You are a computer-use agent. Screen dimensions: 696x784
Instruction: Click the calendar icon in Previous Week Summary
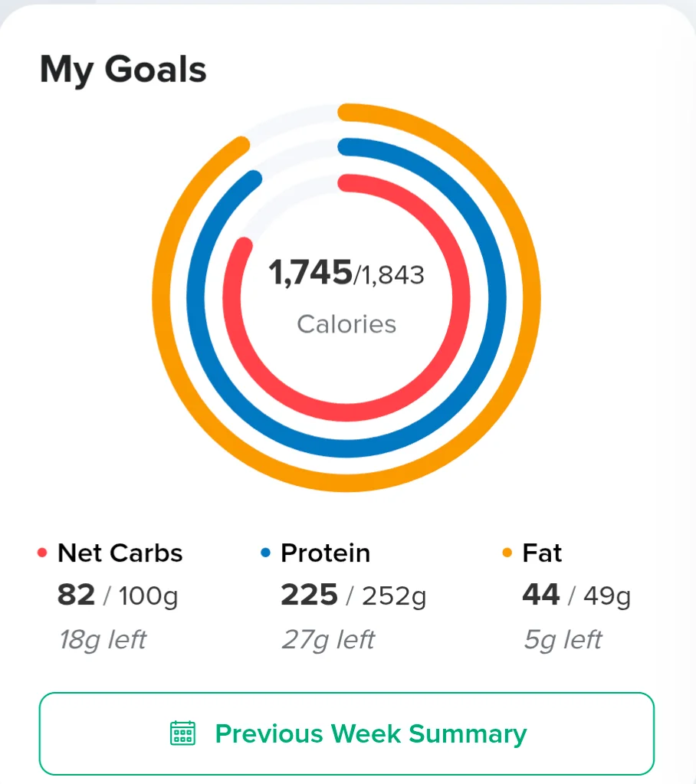(182, 733)
